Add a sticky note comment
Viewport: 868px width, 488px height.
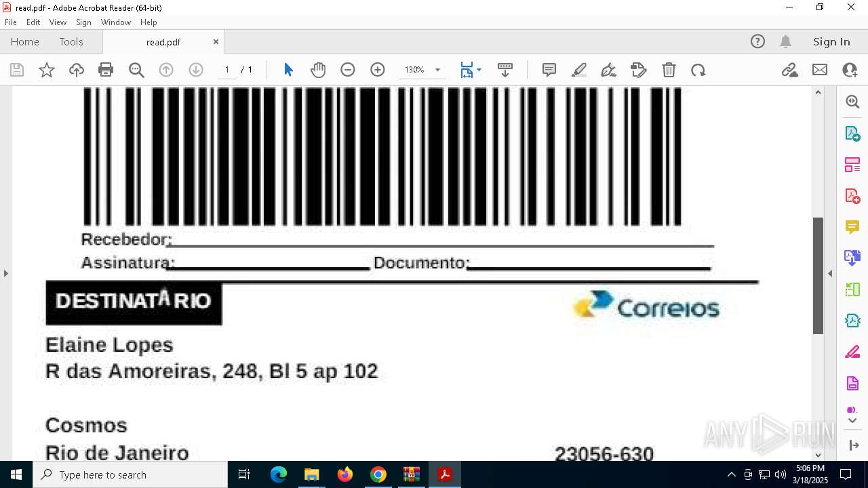click(549, 70)
